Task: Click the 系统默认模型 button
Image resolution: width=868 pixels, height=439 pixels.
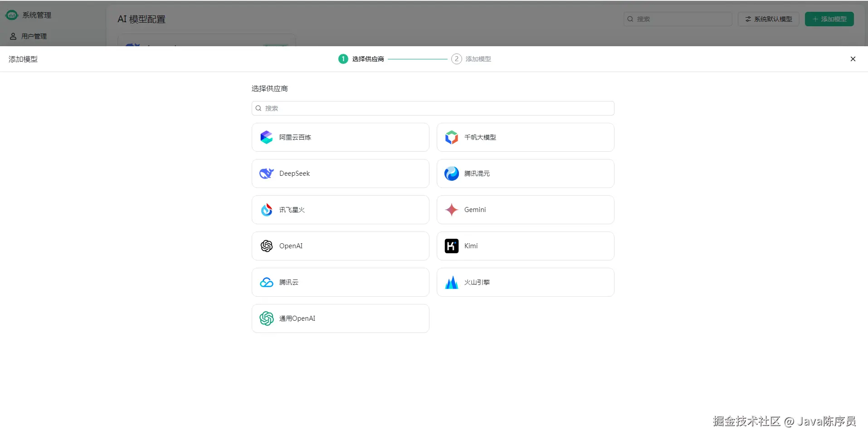Action: coord(769,19)
